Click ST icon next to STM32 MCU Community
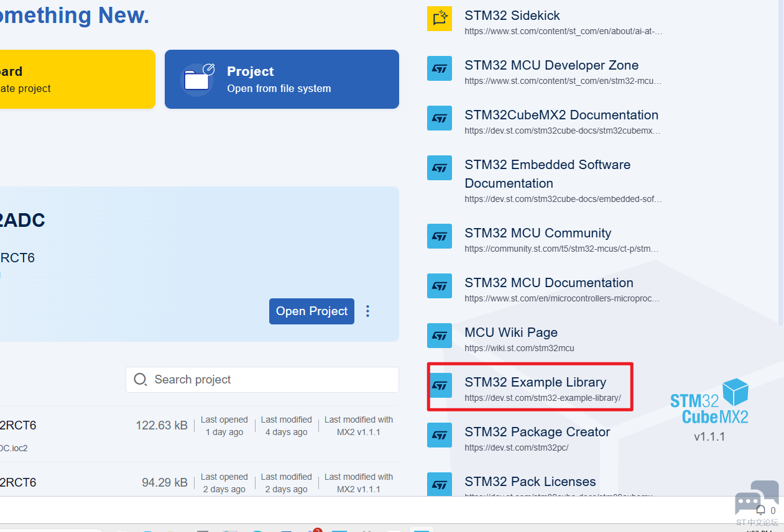The height and width of the screenshot is (532, 784). coord(440,236)
